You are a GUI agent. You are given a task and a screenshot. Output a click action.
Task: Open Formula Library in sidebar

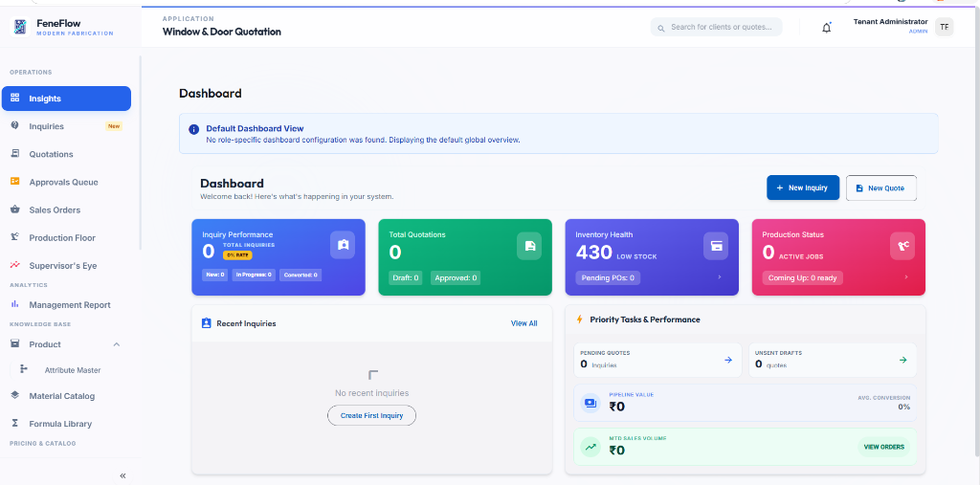tap(60, 424)
